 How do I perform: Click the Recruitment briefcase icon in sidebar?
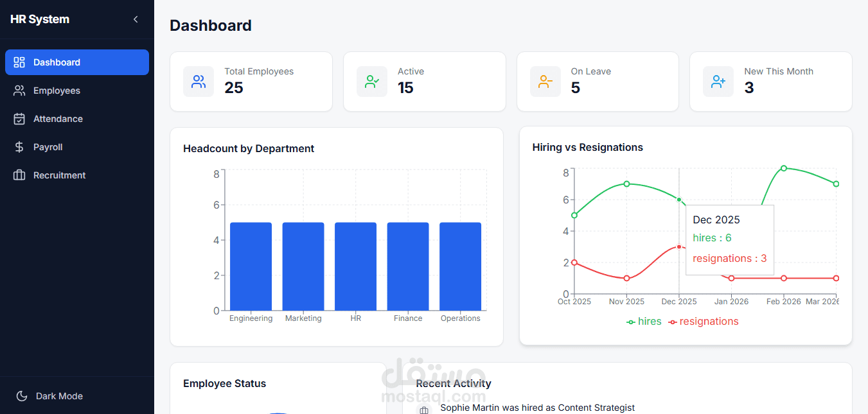(x=19, y=175)
